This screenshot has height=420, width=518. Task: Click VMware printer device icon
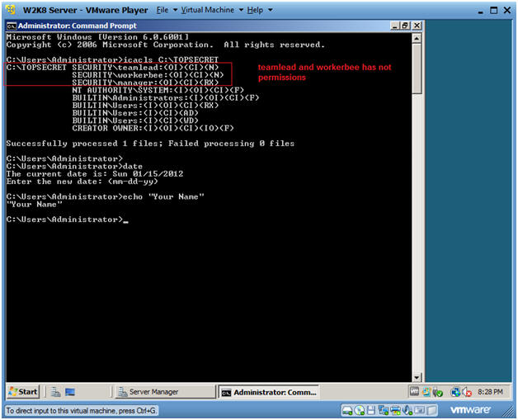coord(395,410)
